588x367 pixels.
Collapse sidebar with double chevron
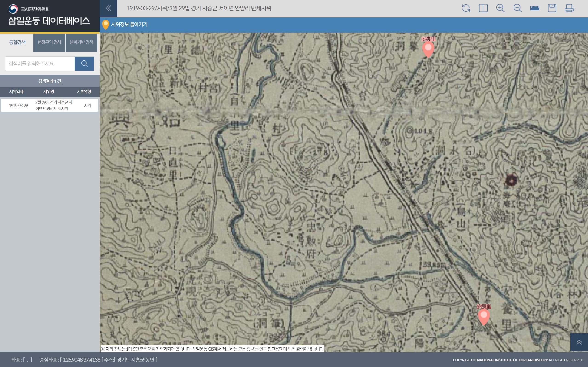[108, 8]
